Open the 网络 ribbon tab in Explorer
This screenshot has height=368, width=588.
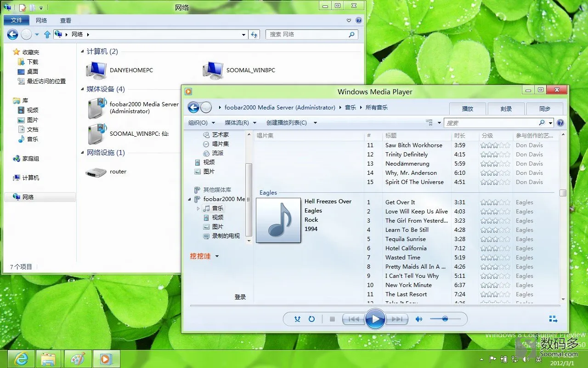pos(41,20)
